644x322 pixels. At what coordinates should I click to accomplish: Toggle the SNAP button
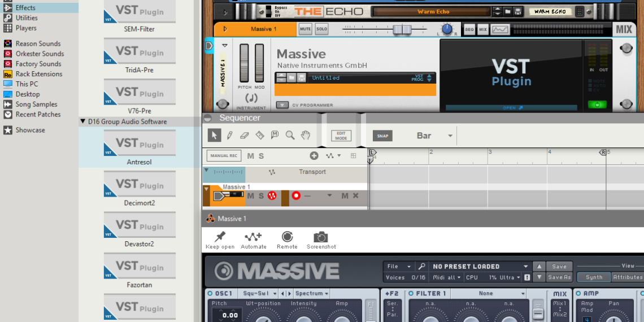[x=382, y=136]
